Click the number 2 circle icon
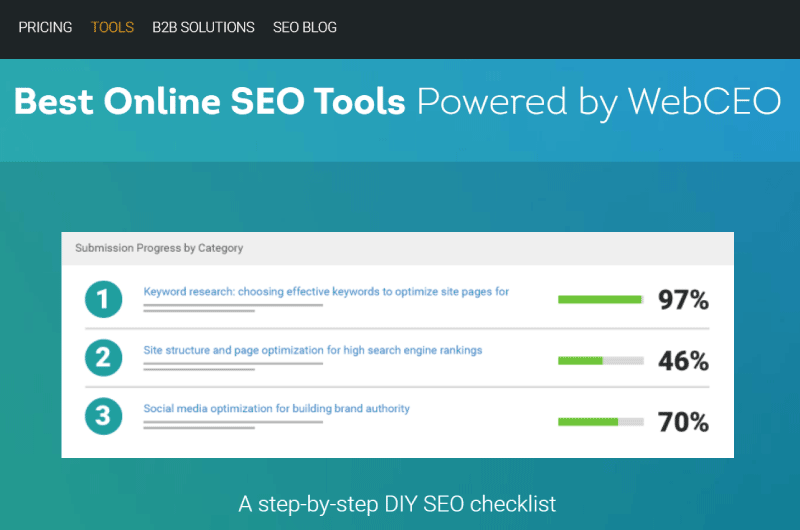 [x=104, y=358]
